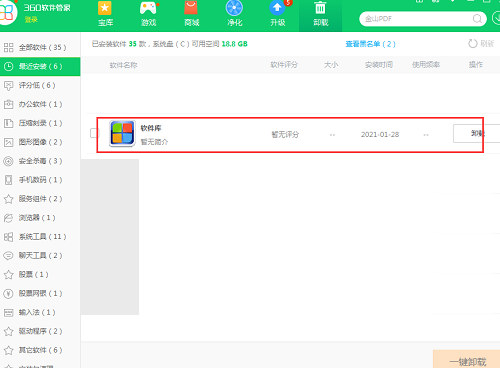The height and width of the screenshot is (368, 500).
Task: Click the 登录 login link
Action: tap(31, 20)
